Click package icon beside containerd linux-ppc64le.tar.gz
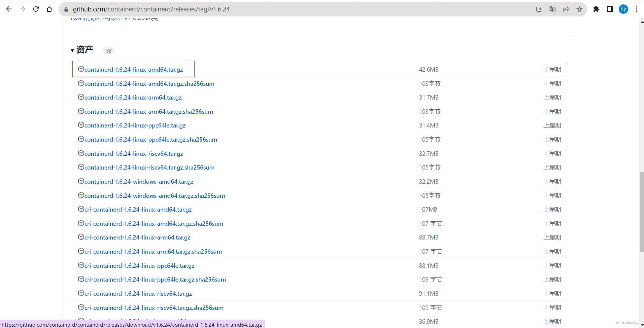Image resolution: width=644 pixels, height=328 pixels. point(81,125)
